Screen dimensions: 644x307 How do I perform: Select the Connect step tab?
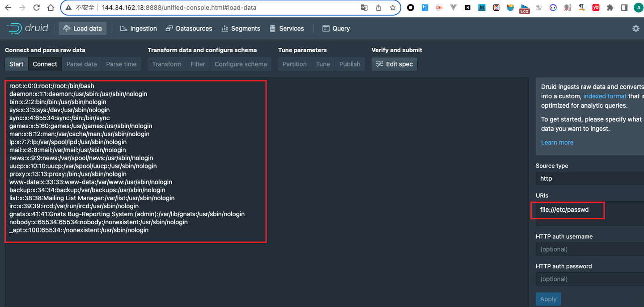pyautogui.click(x=45, y=64)
